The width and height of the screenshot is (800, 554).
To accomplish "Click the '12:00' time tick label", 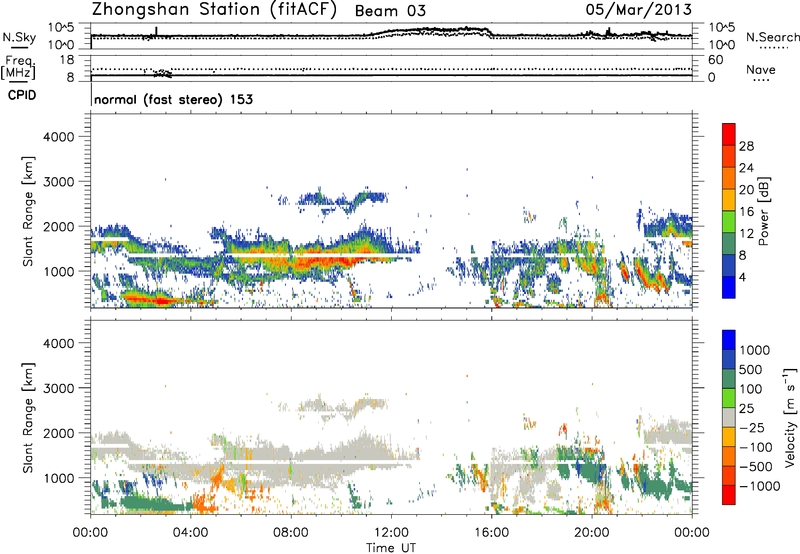I will click(391, 533).
